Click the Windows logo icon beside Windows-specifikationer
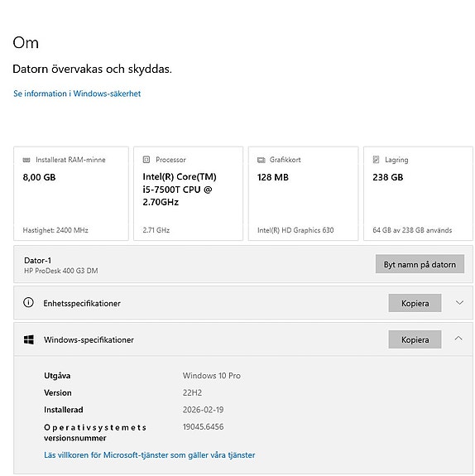Viewport: 475px width, 476px height. click(29, 339)
